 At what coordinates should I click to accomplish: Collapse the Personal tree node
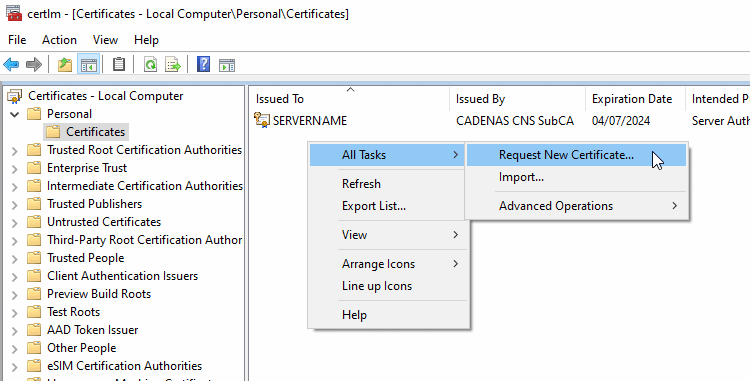click(x=14, y=114)
